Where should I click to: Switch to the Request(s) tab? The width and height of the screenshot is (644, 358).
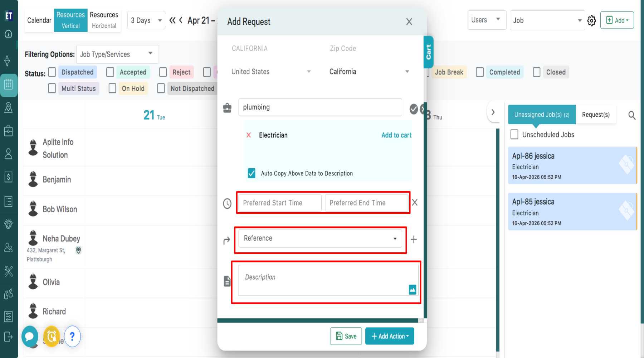595,115
